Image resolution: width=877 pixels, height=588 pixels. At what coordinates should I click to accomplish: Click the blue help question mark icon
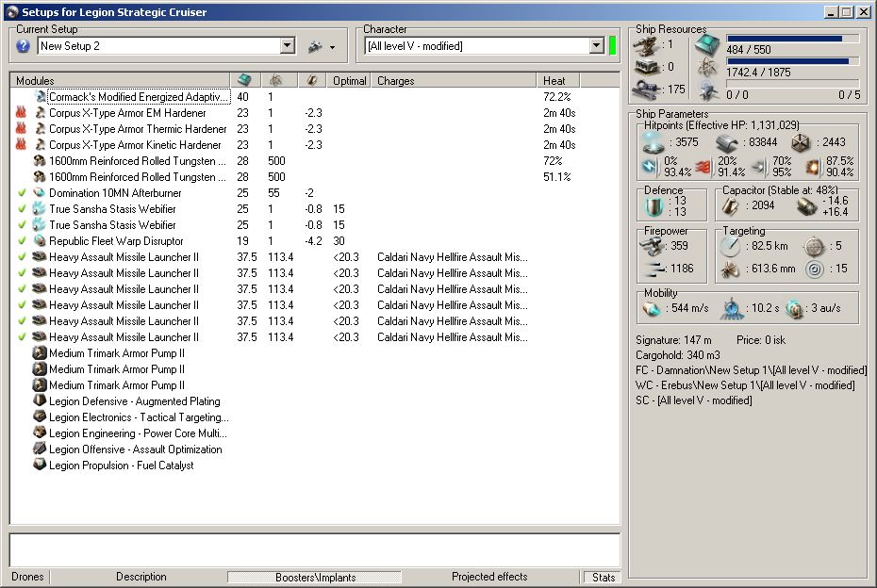(x=24, y=45)
